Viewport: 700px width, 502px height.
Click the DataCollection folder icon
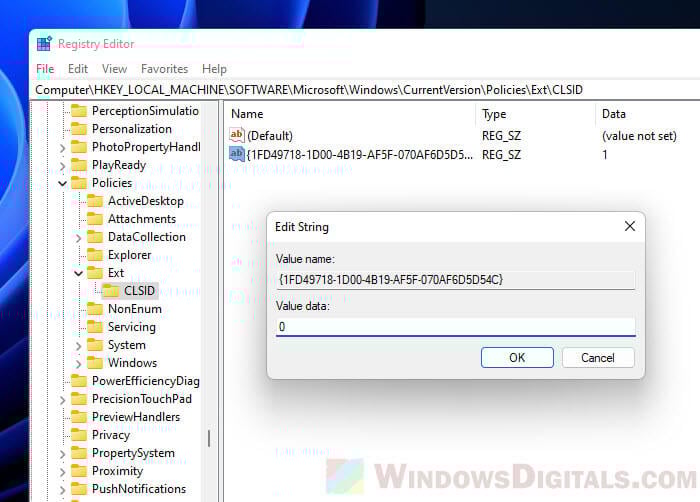pos(95,237)
